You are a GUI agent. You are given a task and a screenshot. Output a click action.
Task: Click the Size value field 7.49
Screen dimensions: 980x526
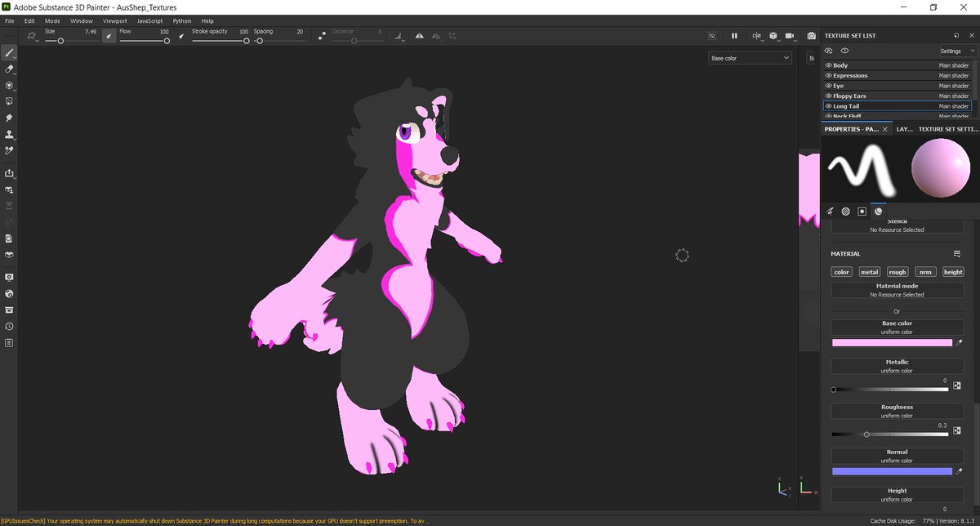(90, 31)
